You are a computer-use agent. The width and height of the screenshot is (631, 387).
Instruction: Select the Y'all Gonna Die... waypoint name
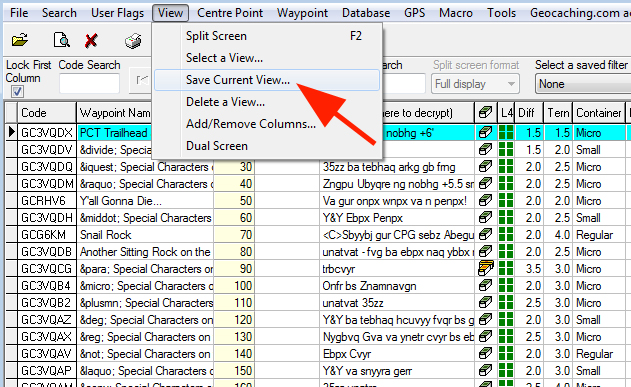121,200
